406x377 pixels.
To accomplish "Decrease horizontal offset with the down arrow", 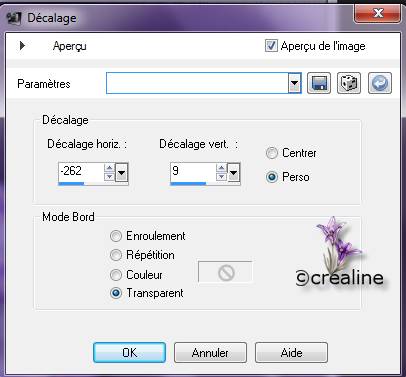I will (x=109, y=177).
